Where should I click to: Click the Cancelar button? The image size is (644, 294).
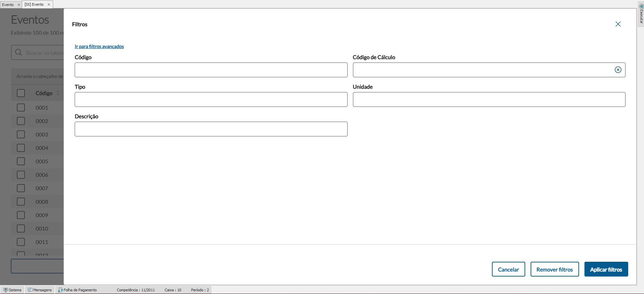click(x=508, y=269)
